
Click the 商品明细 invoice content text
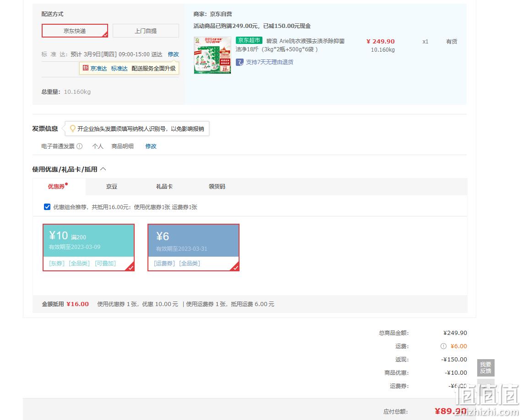[x=122, y=146]
